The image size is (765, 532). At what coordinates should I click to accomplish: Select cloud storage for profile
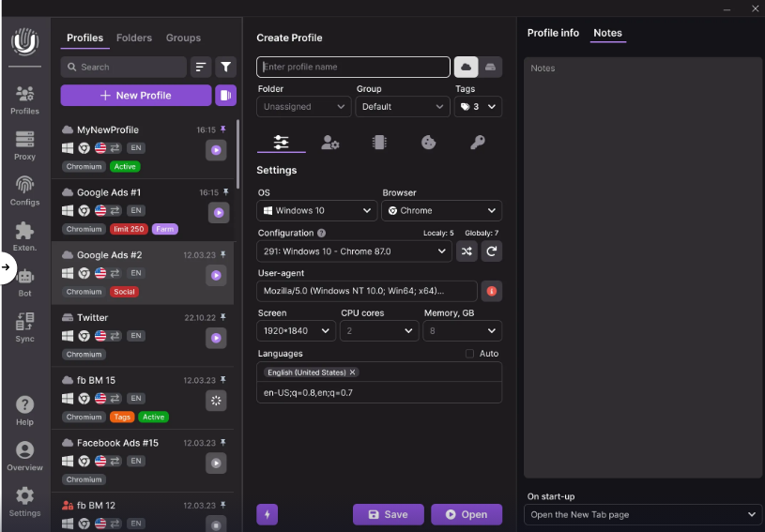(466, 67)
